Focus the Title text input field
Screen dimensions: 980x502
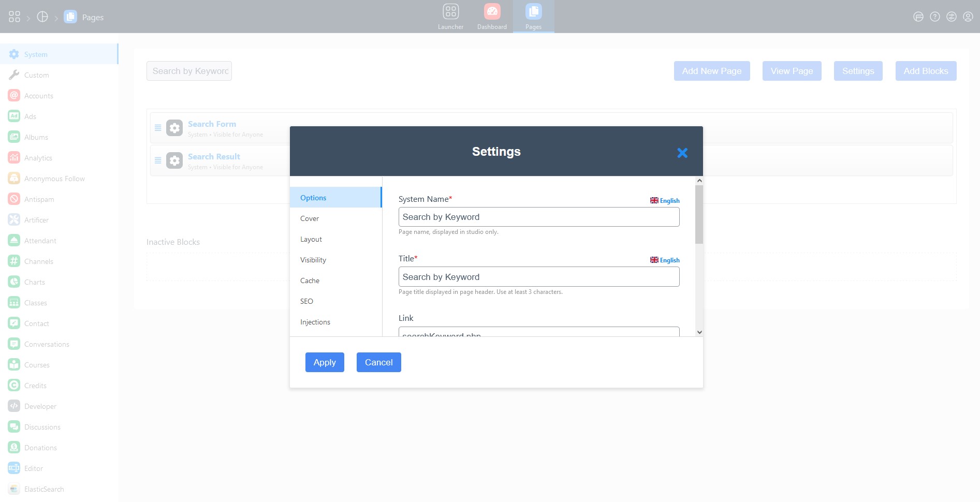pos(538,277)
